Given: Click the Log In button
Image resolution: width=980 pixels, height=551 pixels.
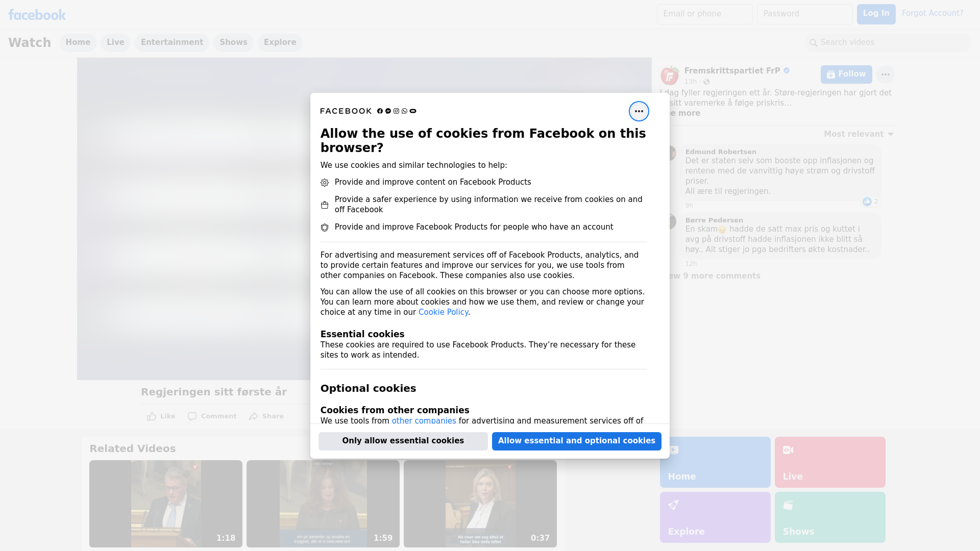Looking at the screenshot, I should 876,14.
